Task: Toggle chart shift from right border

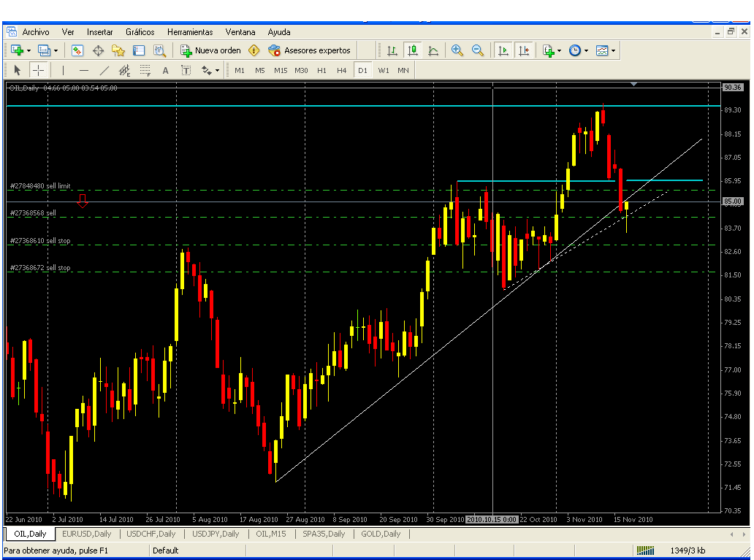Action: pos(524,50)
